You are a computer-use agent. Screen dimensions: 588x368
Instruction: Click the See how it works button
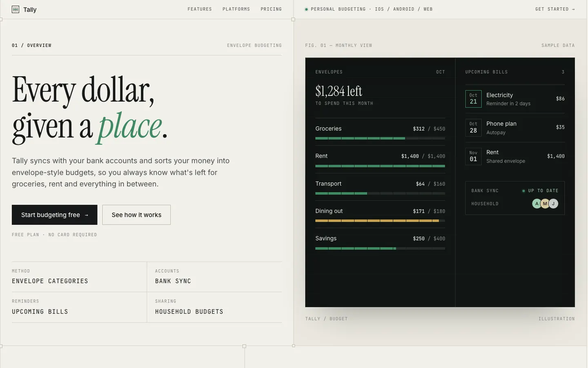click(x=136, y=215)
